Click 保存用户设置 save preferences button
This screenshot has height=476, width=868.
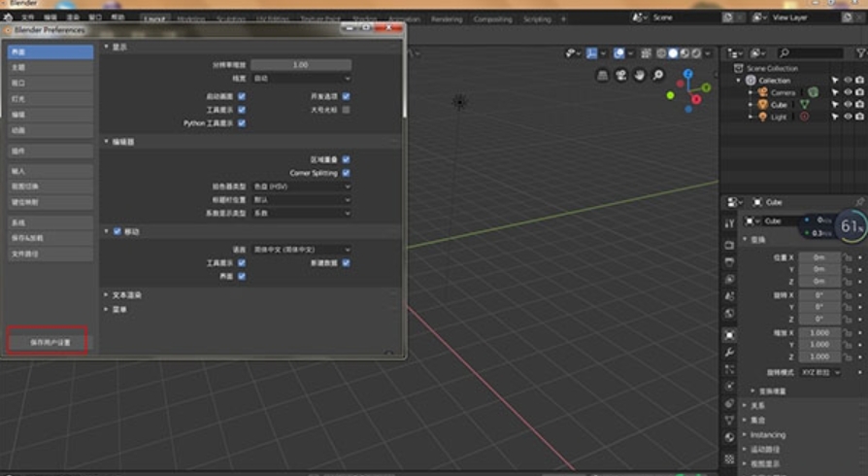tap(49, 343)
